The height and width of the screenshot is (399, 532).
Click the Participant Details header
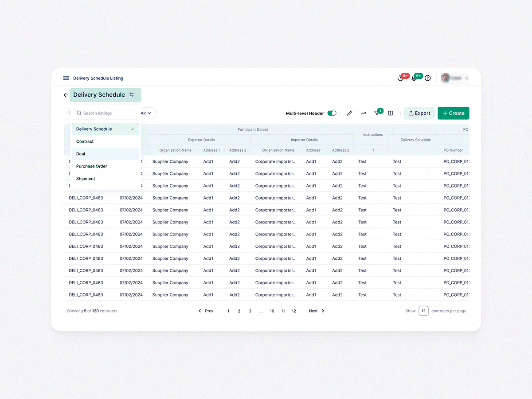point(253,129)
